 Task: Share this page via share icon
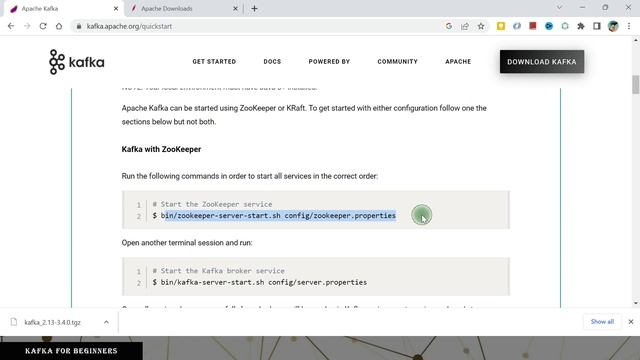click(x=464, y=26)
